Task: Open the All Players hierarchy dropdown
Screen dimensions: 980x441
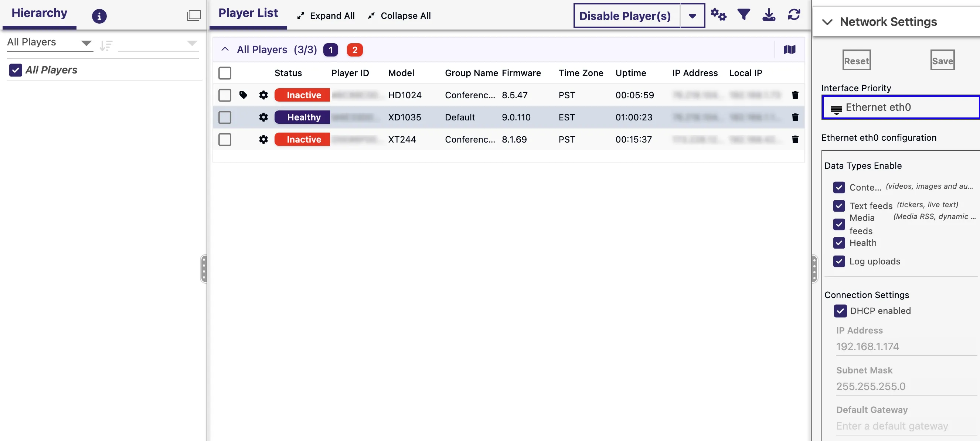Action: click(x=50, y=42)
